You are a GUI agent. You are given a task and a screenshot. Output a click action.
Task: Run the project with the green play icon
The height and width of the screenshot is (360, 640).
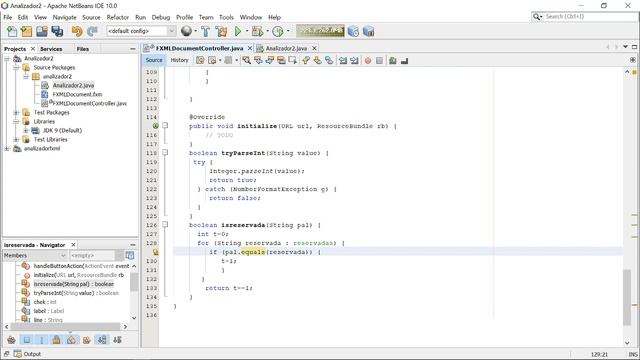point(238,31)
